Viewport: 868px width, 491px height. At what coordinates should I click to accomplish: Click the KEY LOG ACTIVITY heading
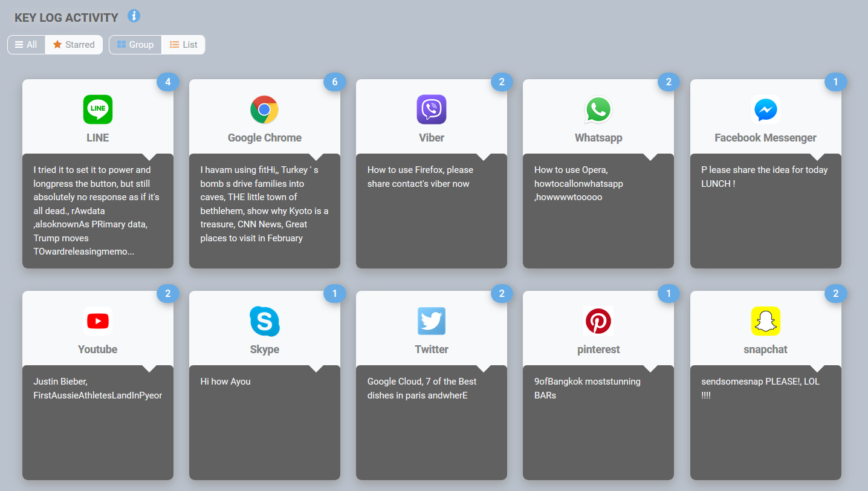pos(66,18)
